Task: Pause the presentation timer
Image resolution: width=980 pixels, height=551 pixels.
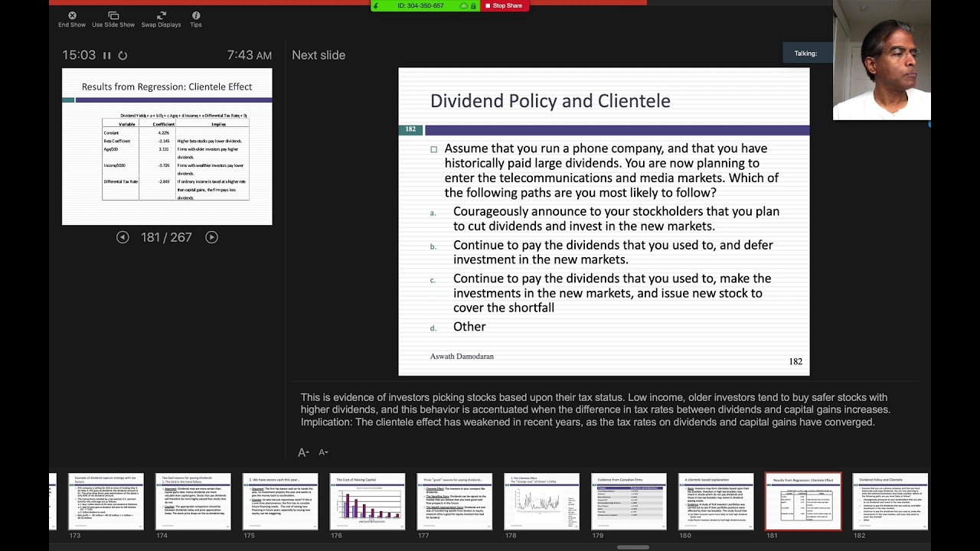Action: pyautogui.click(x=106, y=55)
